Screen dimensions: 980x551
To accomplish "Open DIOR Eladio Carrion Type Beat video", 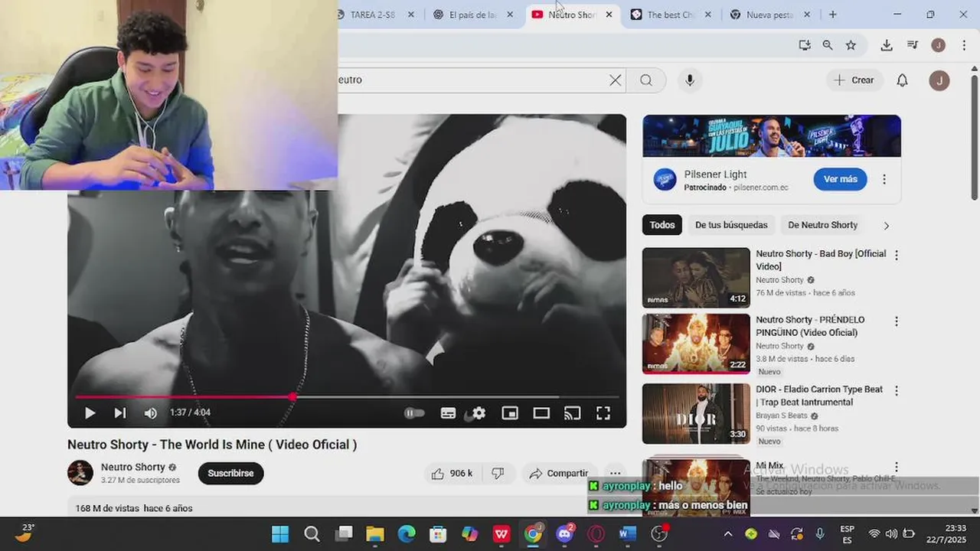I will click(696, 413).
